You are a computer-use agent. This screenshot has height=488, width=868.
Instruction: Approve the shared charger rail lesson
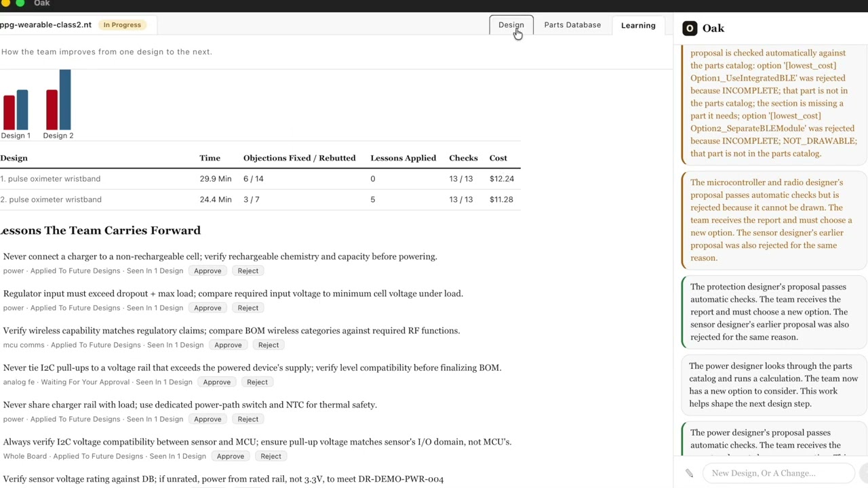(208, 420)
